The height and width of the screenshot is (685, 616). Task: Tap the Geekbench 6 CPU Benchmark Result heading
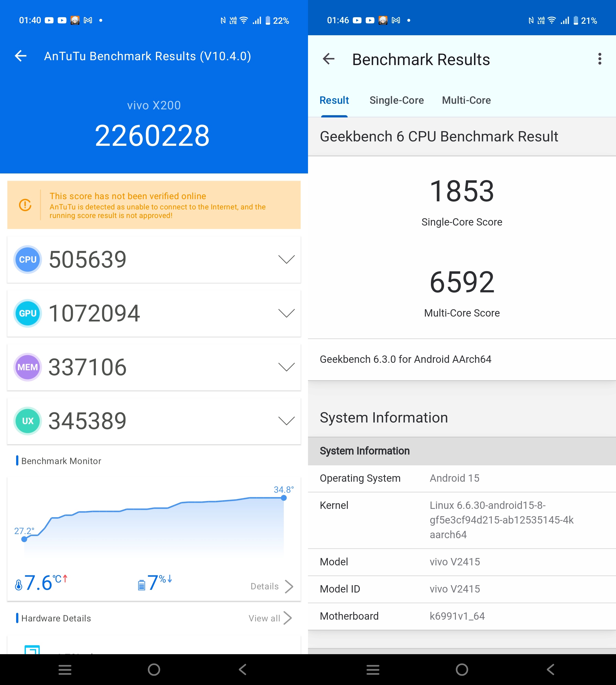coord(439,137)
